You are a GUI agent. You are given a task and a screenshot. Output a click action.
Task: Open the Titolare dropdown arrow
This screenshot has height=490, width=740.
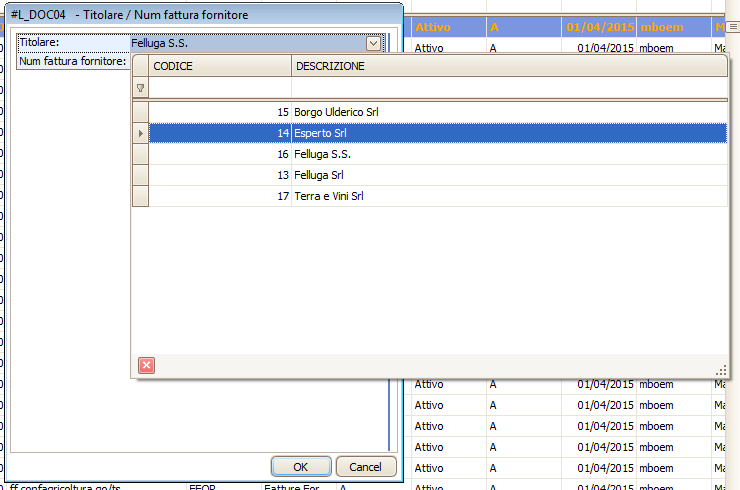point(373,43)
